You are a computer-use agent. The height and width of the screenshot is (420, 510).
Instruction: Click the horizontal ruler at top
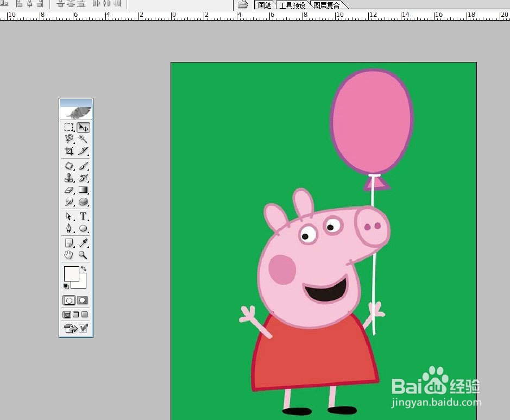(255, 16)
